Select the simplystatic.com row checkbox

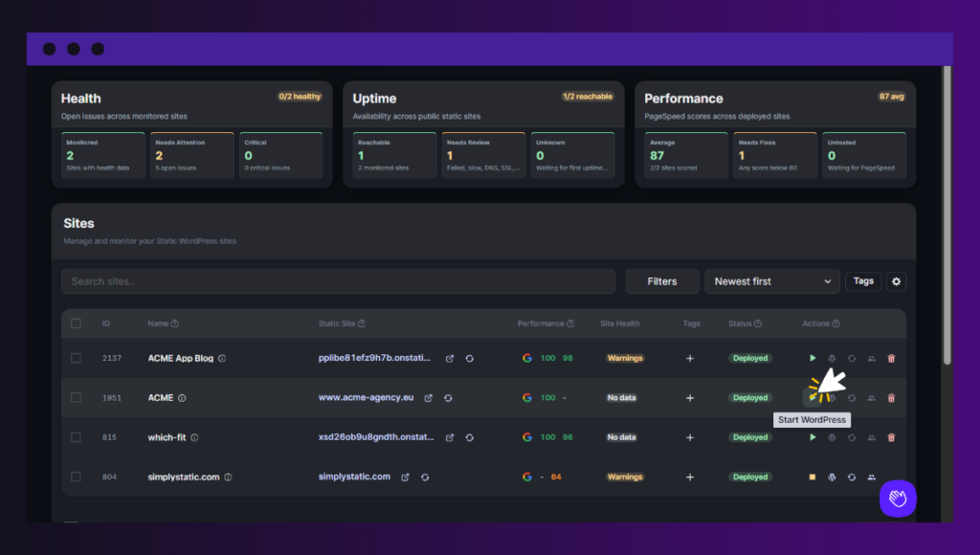[76, 477]
